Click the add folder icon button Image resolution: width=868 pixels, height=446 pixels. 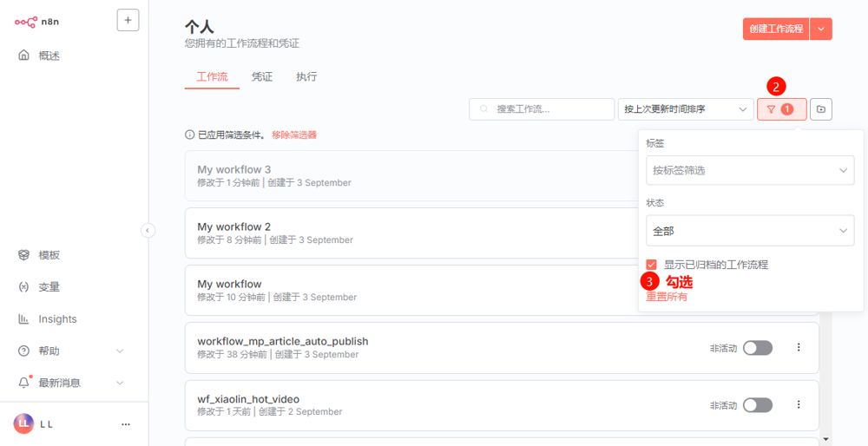(x=821, y=109)
